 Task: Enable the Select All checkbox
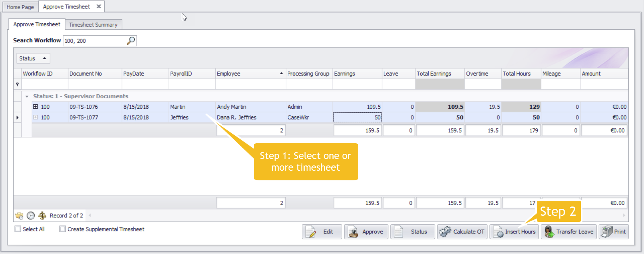coord(18,229)
